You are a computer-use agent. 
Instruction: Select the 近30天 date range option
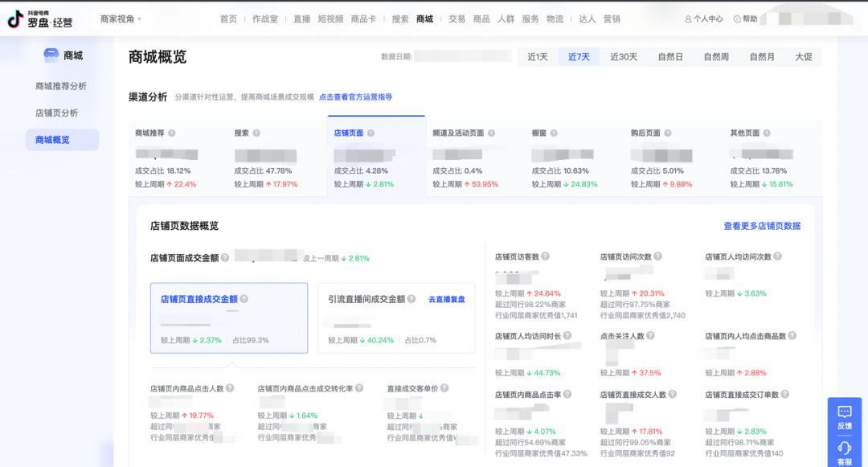pyautogui.click(x=623, y=56)
